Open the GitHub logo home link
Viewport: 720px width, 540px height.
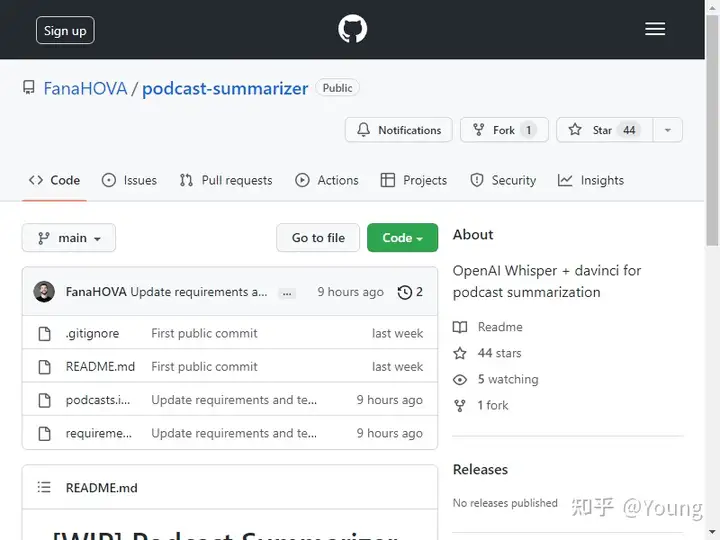click(352, 29)
